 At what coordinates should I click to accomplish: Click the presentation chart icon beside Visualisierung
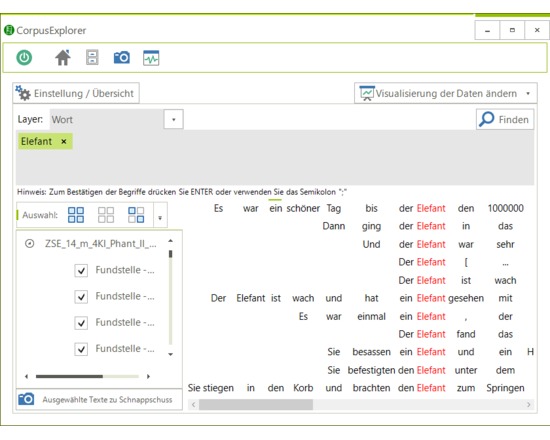pyautogui.click(x=367, y=93)
